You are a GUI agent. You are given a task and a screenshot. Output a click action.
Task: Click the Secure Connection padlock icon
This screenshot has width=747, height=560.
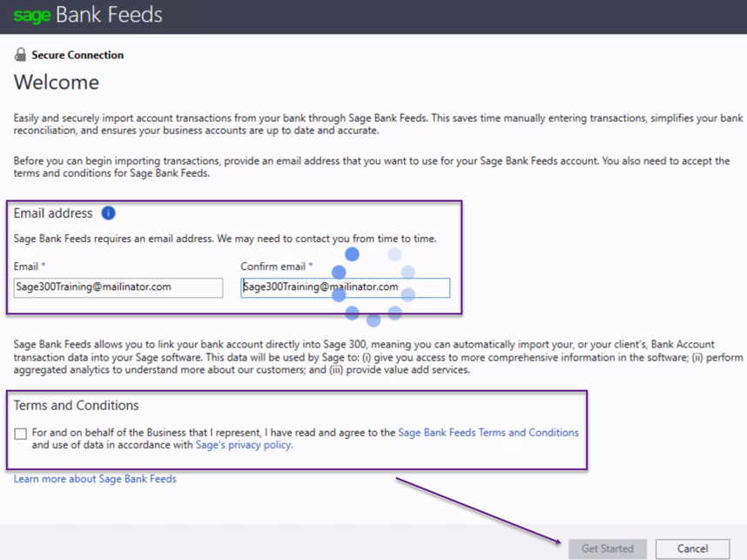coord(20,54)
